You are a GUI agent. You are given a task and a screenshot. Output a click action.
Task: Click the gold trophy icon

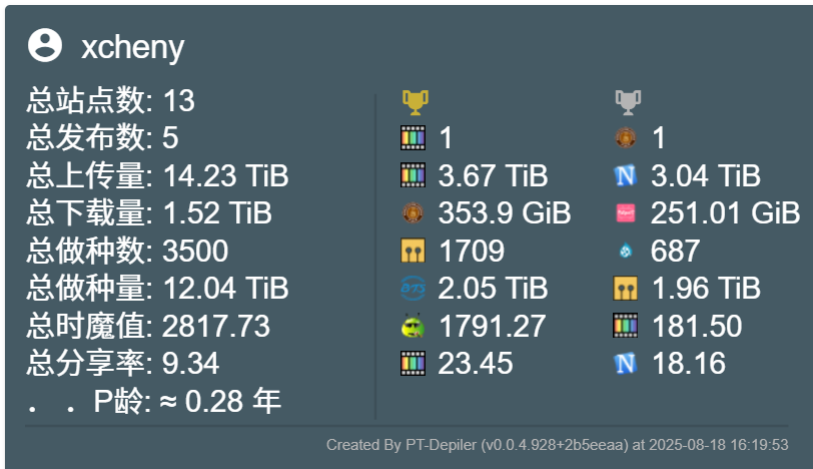click(415, 102)
